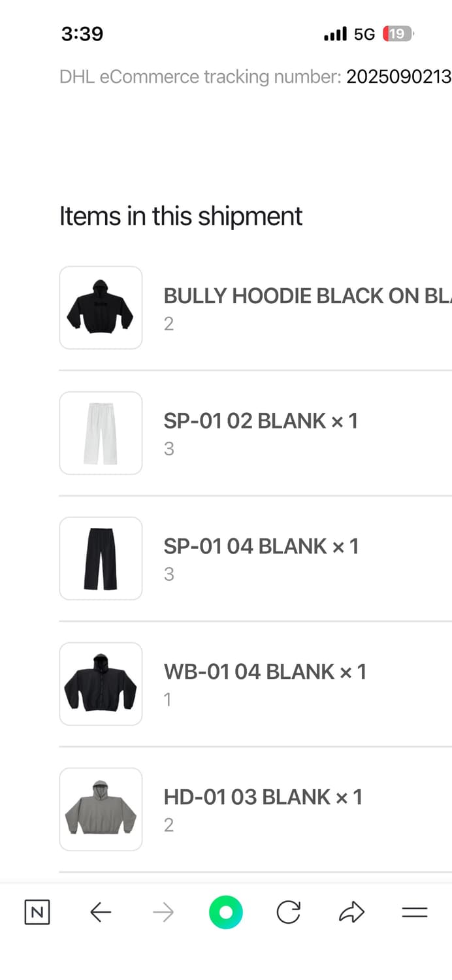Tap the green GreenDot circle button
The width and height of the screenshot is (452, 980).
pyautogui.click(x=225, y=912)
